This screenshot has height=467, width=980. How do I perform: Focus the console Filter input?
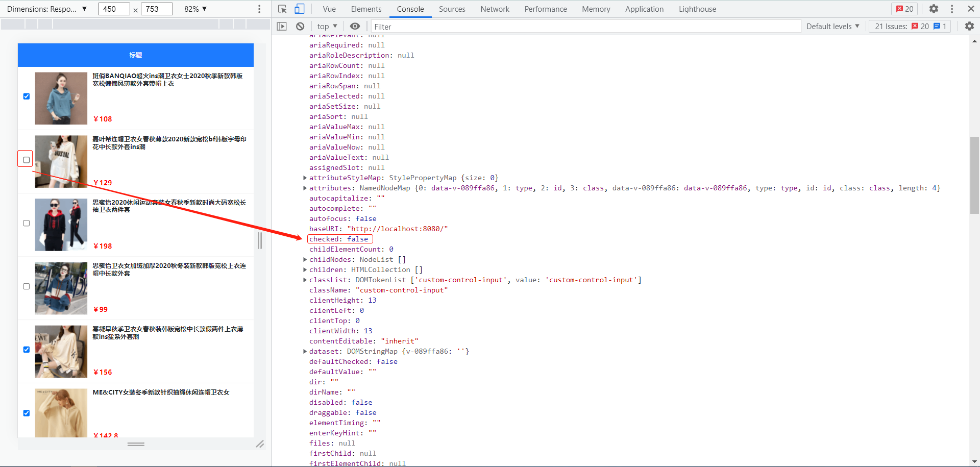[586, 27]
